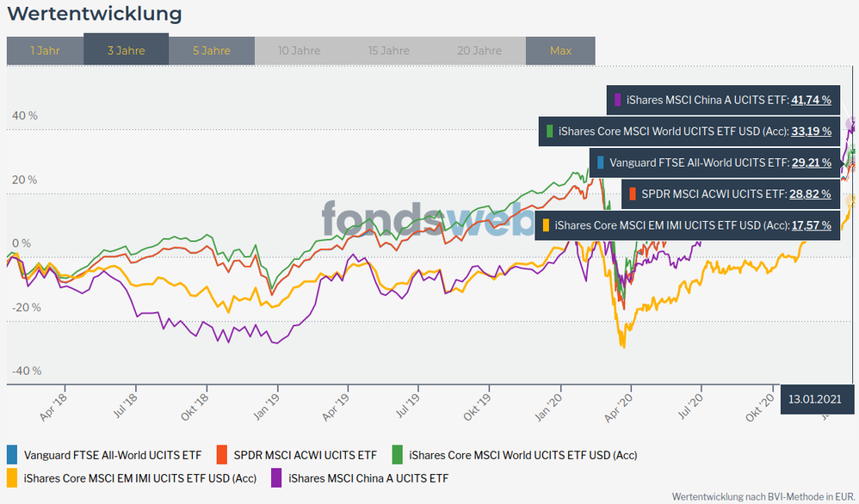
Task: Select the 15 Jahre tab
Action: [389, 51]
